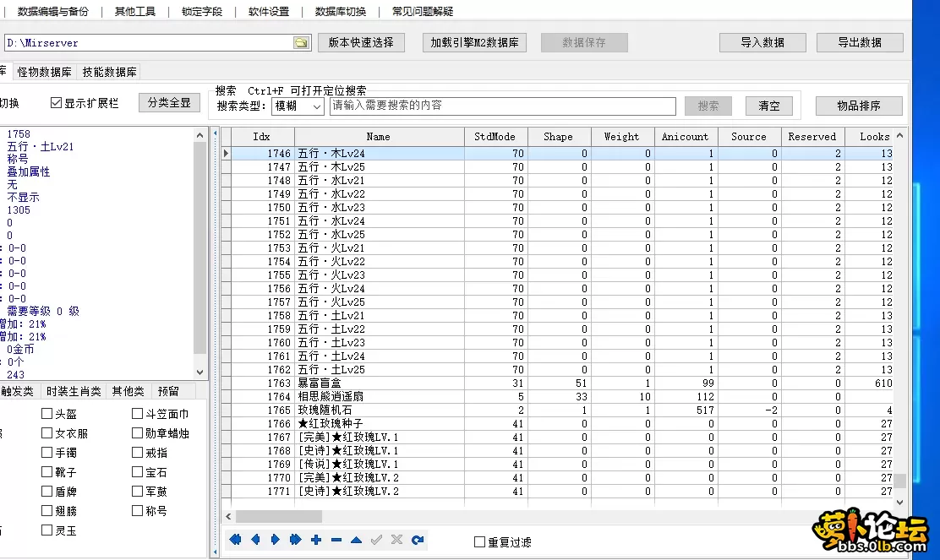Open the 软件设置 menu
The image size is (940, 560).
point(269,11)
